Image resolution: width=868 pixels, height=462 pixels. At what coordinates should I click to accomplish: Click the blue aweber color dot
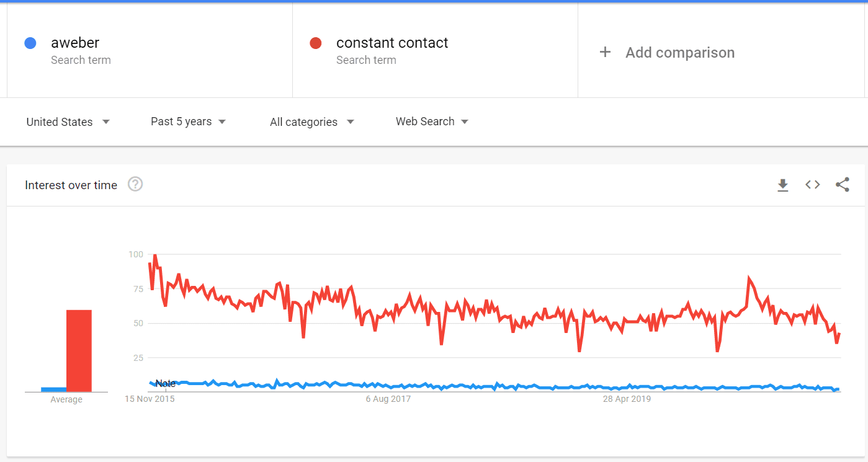tap(30, 43)
